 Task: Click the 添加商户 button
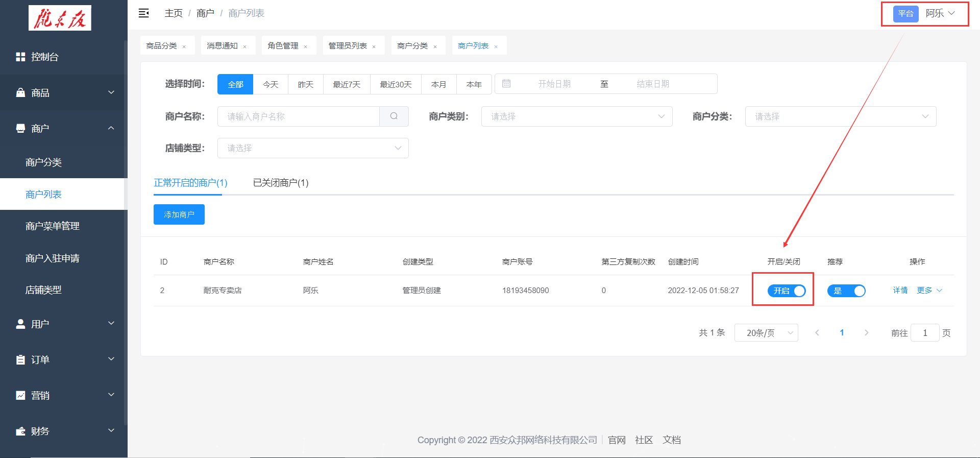coord(179,214)
